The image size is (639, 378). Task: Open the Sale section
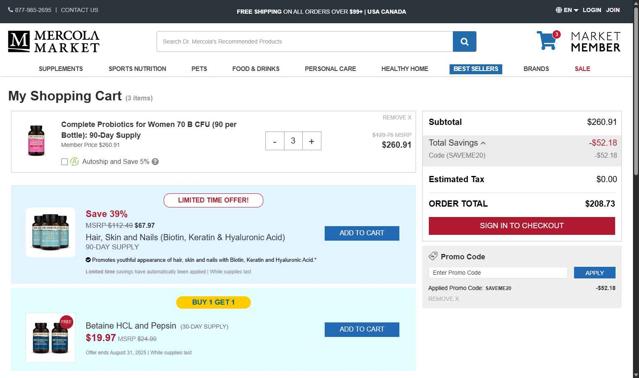[x=582, y=69]
